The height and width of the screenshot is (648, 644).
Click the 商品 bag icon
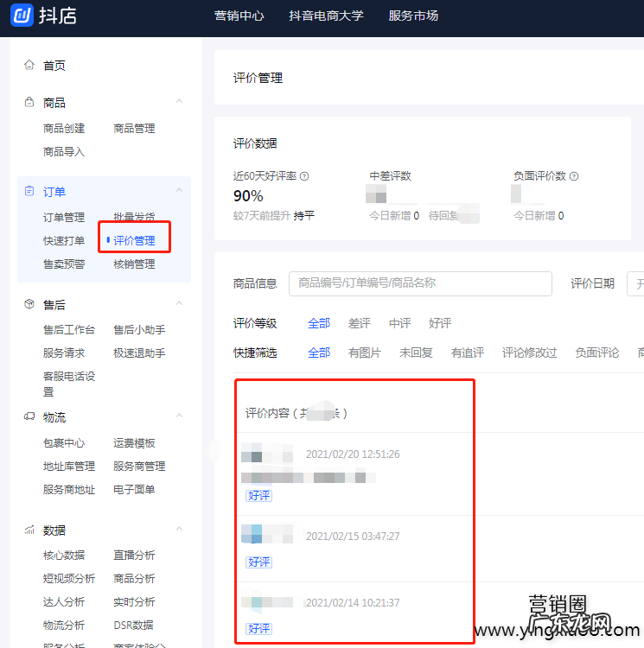pos(29,102)
